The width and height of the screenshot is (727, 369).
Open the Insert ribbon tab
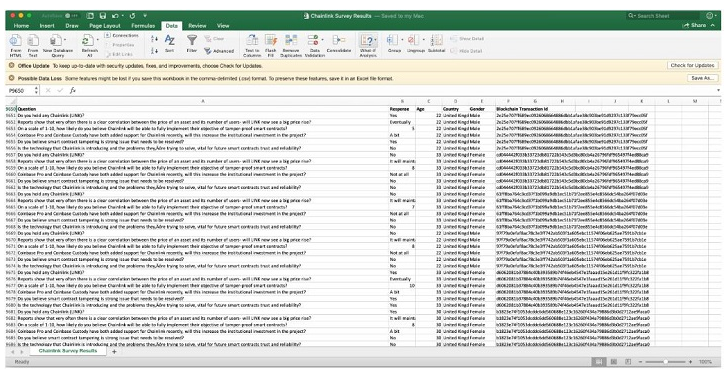pyautogui.click(x=47, y=26)
